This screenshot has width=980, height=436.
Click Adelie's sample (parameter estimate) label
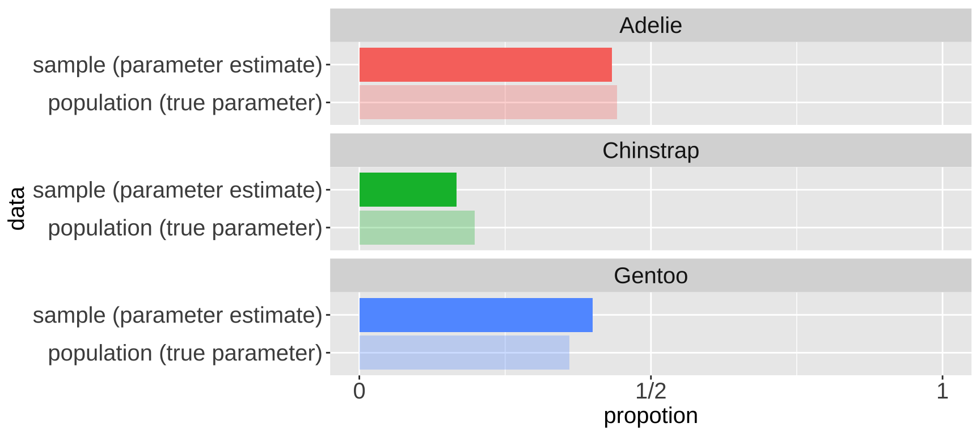[x=178, y=65]
